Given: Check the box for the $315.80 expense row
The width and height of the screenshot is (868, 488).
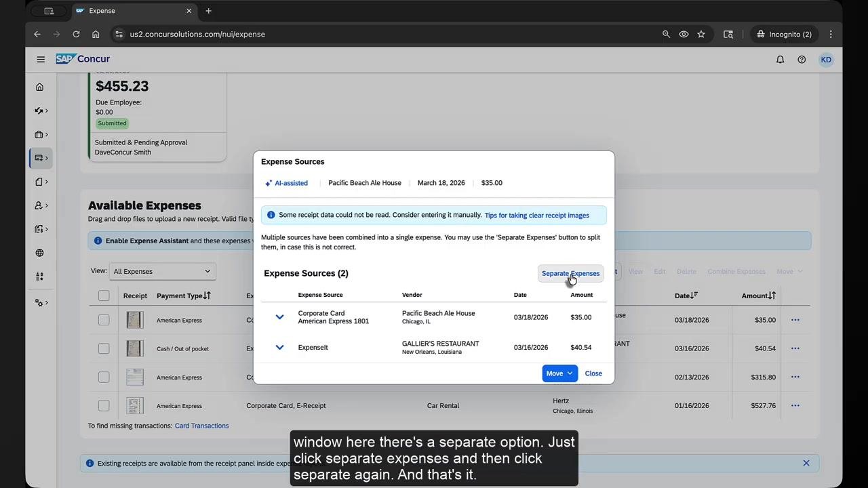Looking at the screenshot, I should pyautogui.click(x=104, y=377).
